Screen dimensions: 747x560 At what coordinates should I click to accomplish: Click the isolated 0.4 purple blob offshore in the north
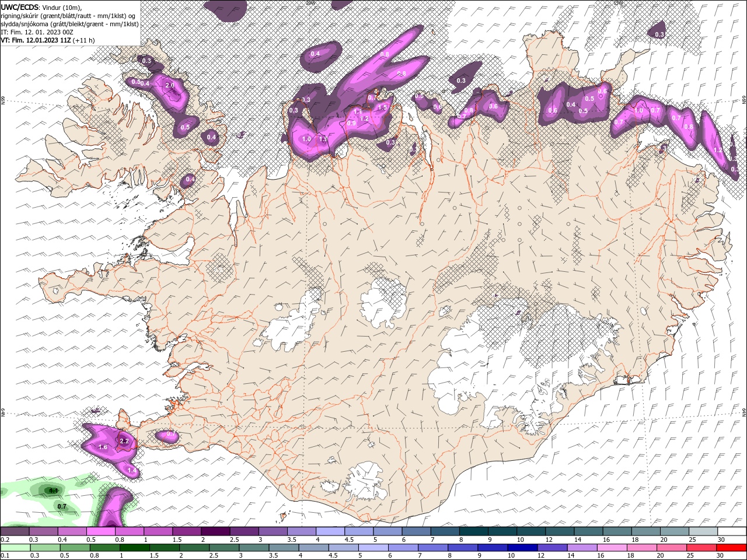click(x=320, y=55)
